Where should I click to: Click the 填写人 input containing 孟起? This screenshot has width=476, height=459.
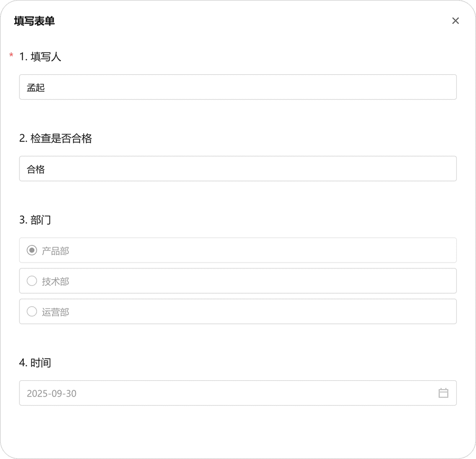(238, 87)
